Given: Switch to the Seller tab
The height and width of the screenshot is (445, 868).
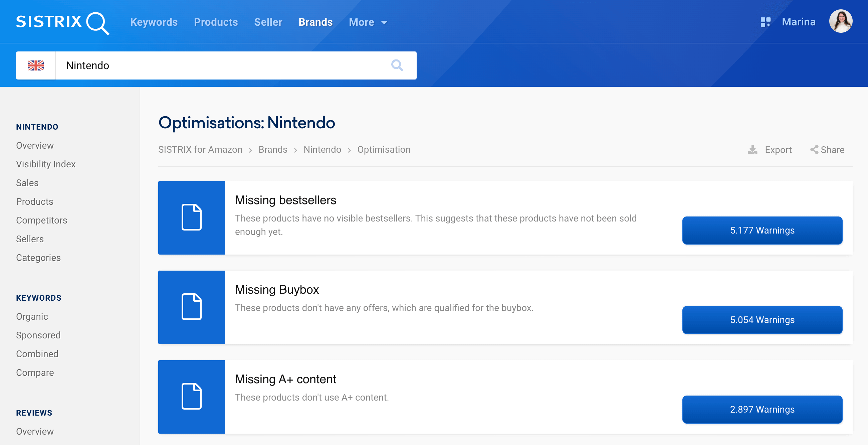Looking at the screenshot, I should click(268, 22).
